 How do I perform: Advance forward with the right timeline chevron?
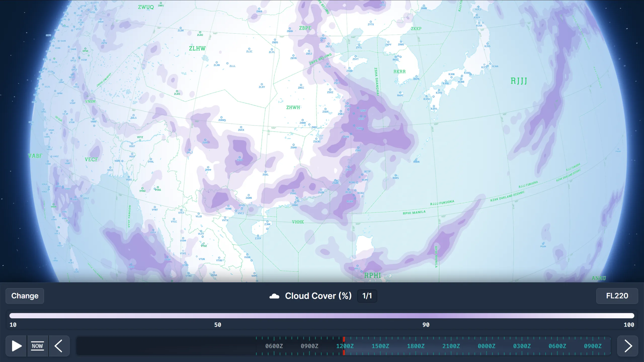(628, 346)
